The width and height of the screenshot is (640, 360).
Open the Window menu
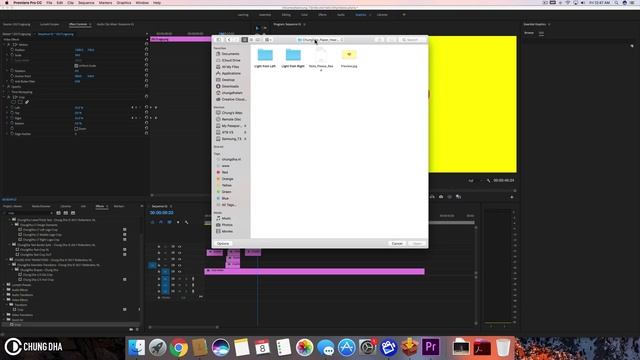point(142,3)
